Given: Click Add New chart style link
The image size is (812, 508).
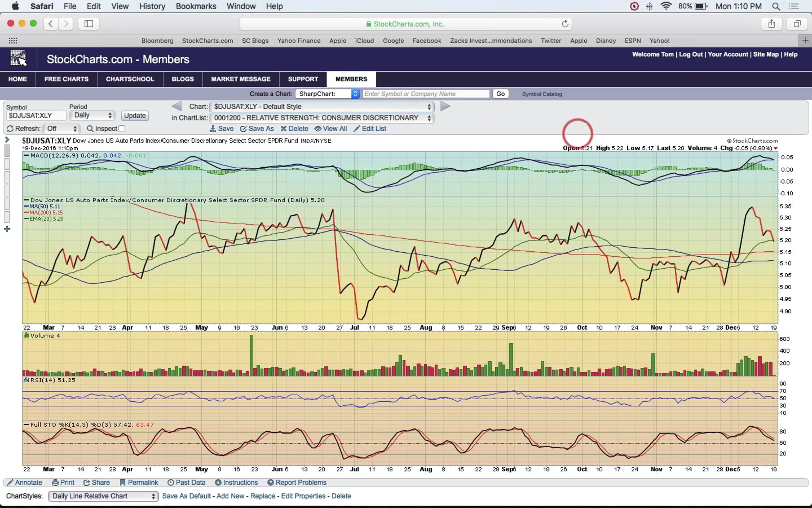Looking at the screenshot, I should click(230, 496).
